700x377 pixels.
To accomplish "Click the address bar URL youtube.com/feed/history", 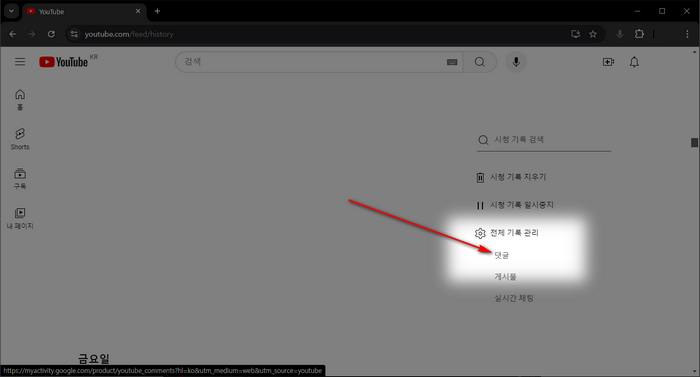I will tap(129, 34).
